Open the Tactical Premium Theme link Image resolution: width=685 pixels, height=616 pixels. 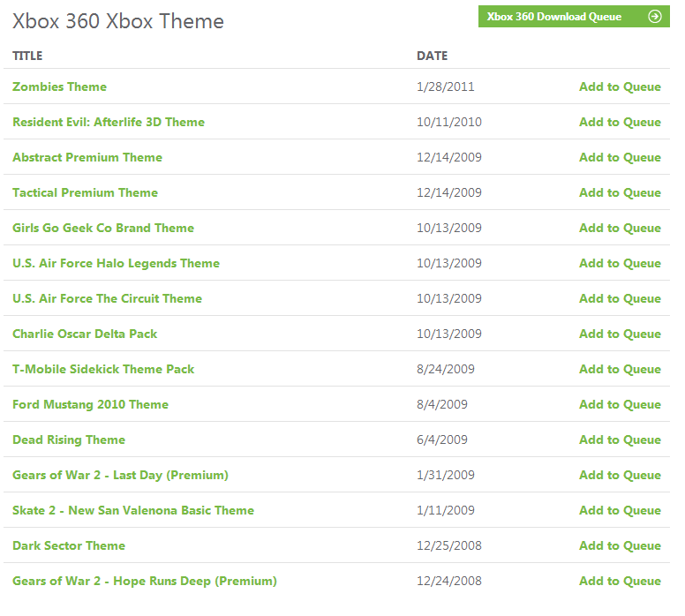pyautogui.click(x=86, y=192)
